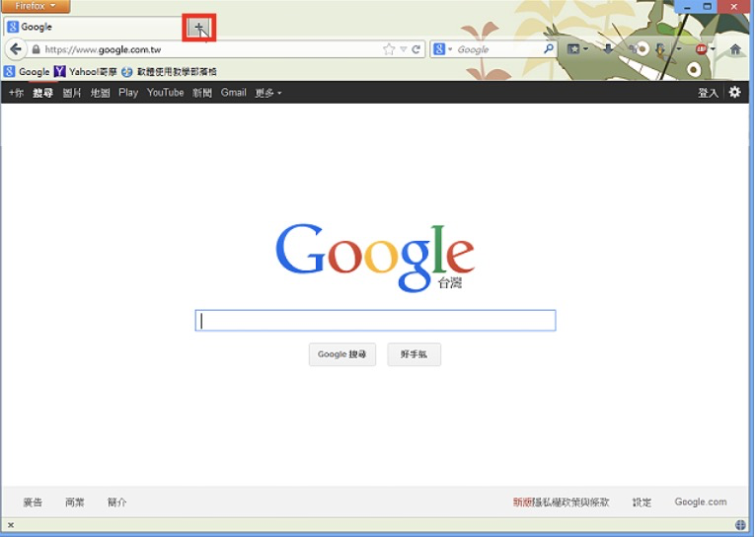Expand the bookmarks button dropdown arrow
Screen dimensions: 756x537
[x=585, y=49]
